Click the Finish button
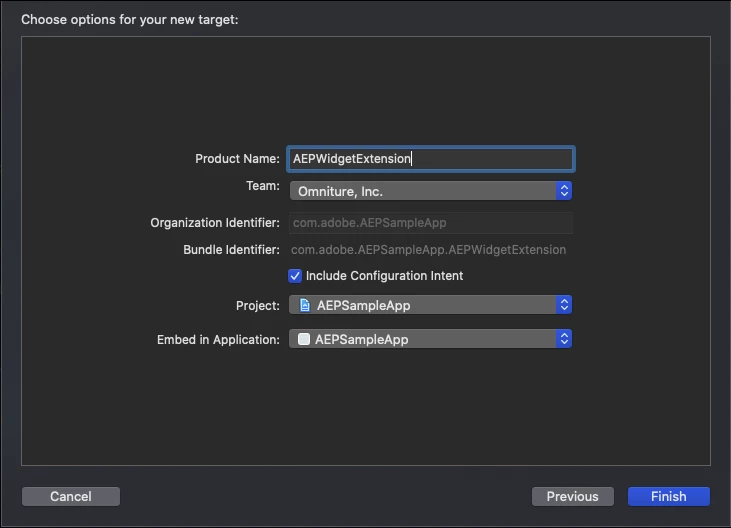Image resolution: width=731 pixels, height=528 pixels. pyautogui.click(x=668, y=496)
